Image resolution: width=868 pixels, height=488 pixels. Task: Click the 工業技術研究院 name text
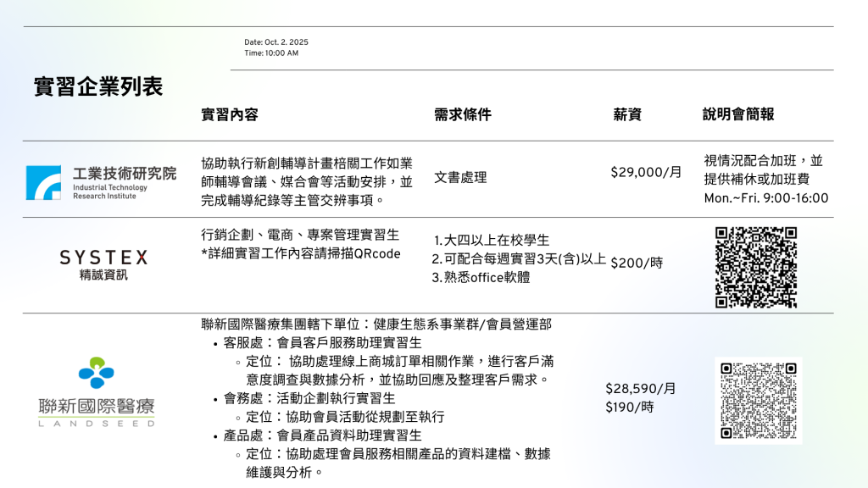pyautogui.click(x=125, y=173)
